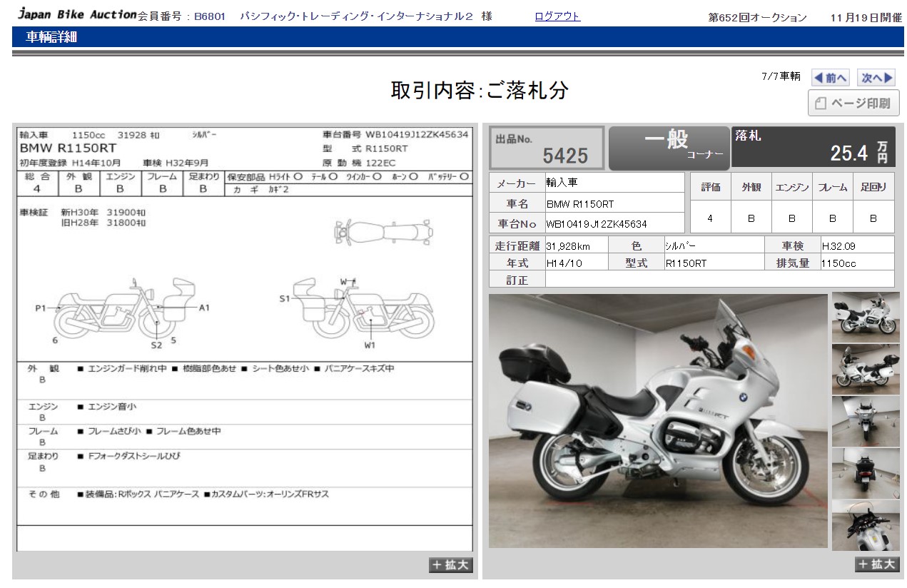Click the バッテリー ○ safety parts entry
The image size is (907, 588).
(448, 176)
